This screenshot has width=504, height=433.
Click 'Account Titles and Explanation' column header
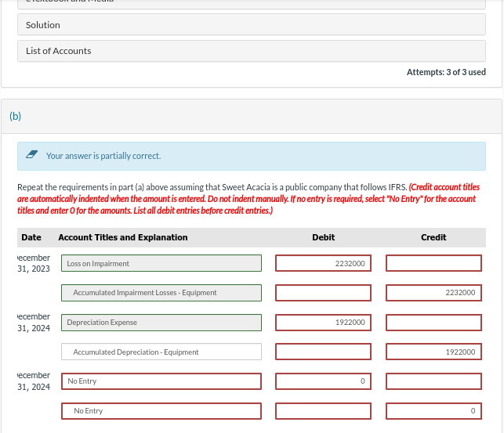click(x=123, y=237)
